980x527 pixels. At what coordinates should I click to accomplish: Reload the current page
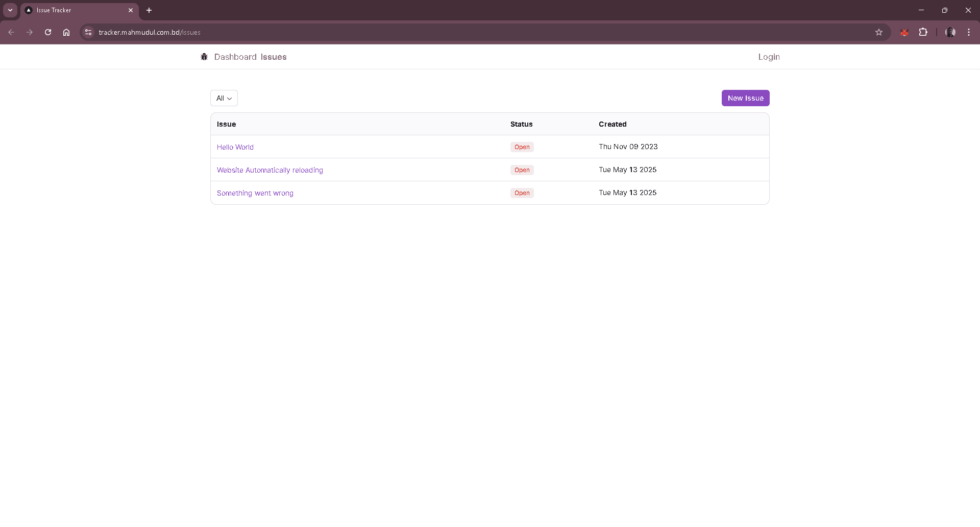coord(47,32)
